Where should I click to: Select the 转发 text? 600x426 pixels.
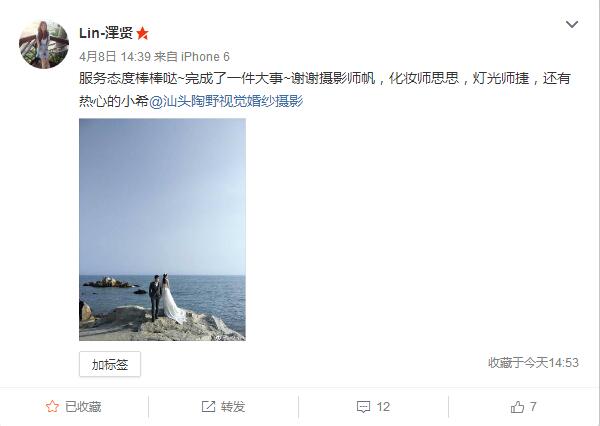(x=233, y=406)
